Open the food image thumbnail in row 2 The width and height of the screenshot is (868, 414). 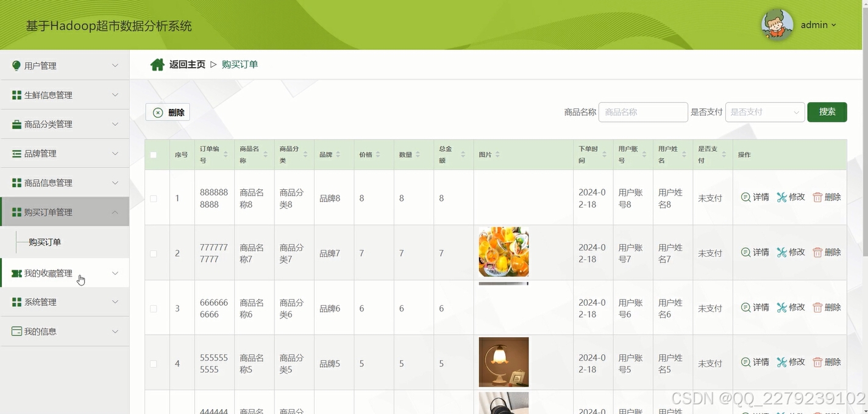click(x=503, y=252)
